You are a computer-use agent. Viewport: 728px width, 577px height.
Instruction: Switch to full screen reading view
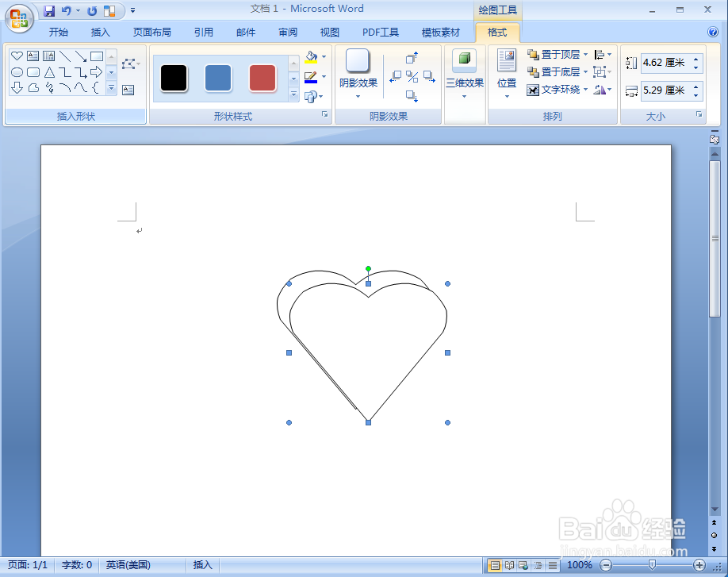(x=509, y=565)
